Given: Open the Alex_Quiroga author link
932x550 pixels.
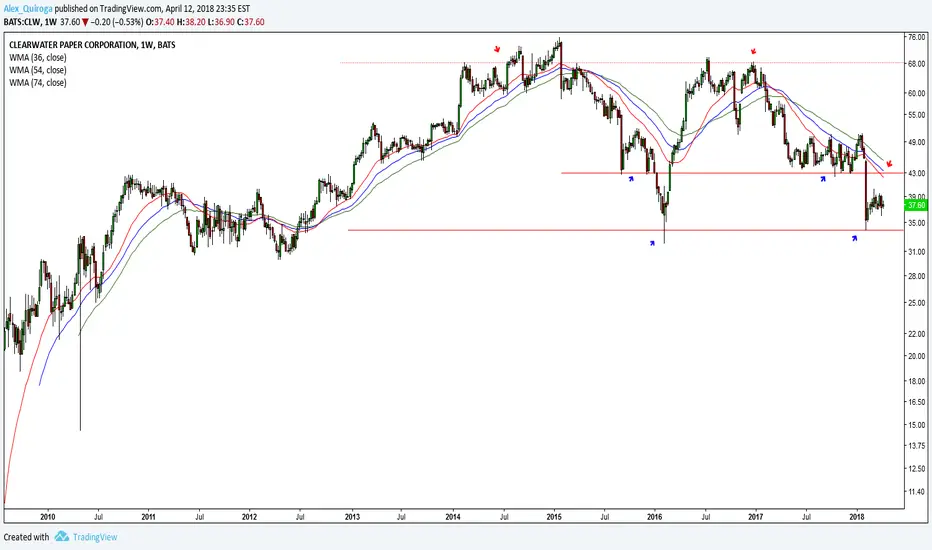Looking at the screenshot, I should point(28,9).
